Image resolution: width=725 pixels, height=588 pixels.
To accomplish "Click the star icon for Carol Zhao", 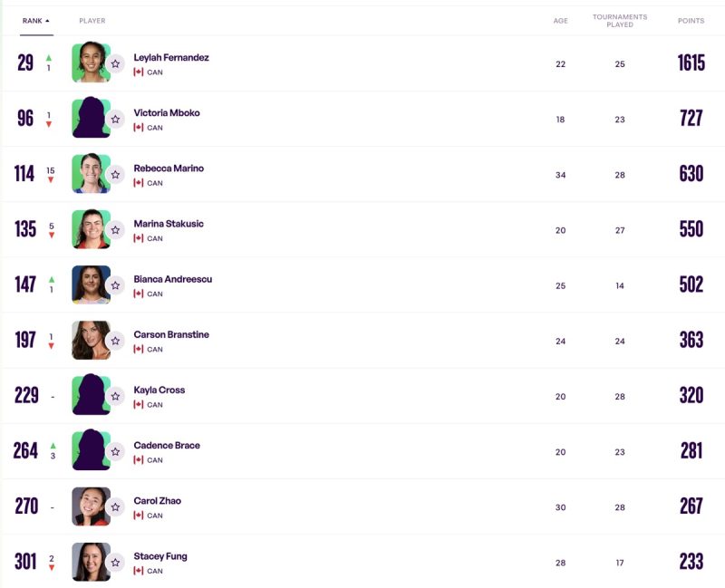I will [116, 507].
